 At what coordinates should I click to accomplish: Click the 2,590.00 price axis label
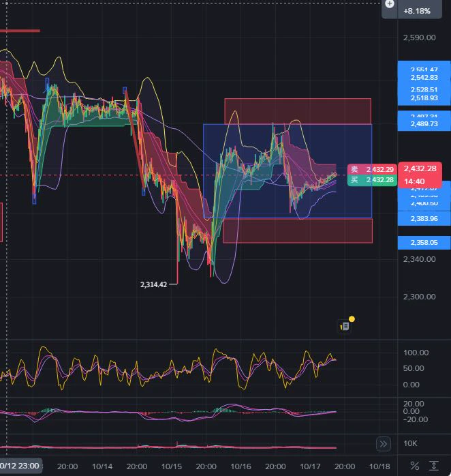(x=419, y=38)
